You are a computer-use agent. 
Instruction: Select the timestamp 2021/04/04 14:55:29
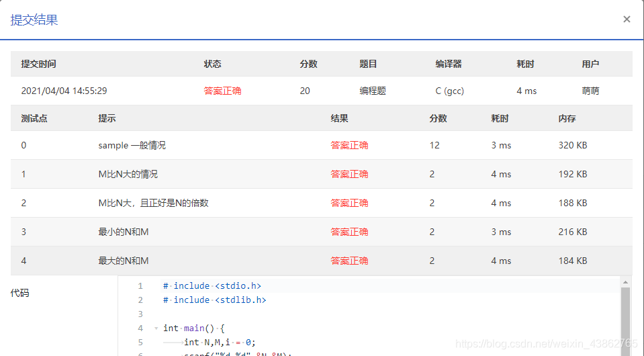64,91
